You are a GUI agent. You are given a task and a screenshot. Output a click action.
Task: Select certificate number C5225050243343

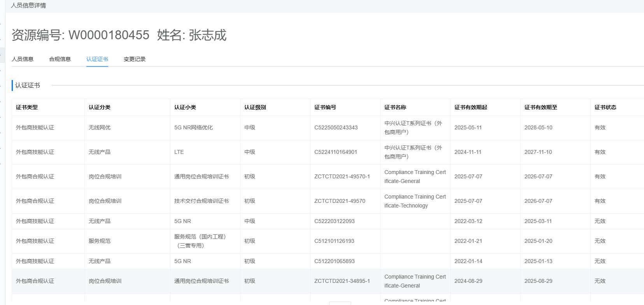click(x=336, y=127)
